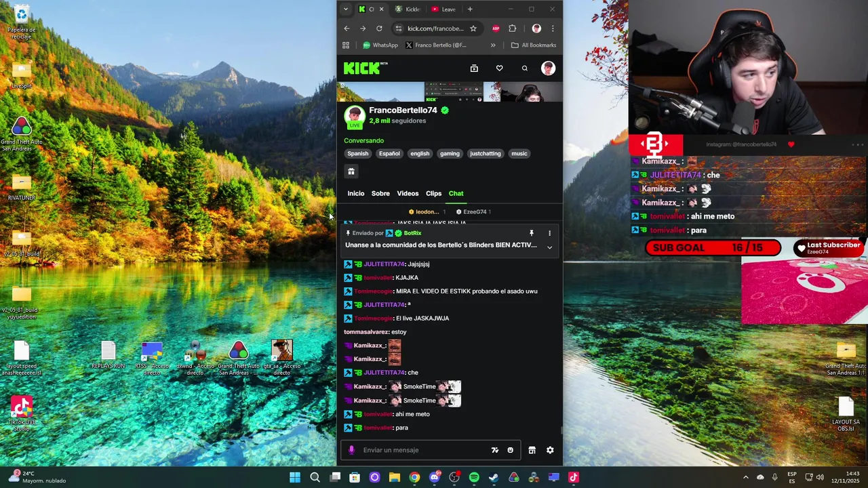This screenshot has height=488, width=868.
Task: Unpin the pinned BotRix message with pin icon
Action: pos(532,233)
